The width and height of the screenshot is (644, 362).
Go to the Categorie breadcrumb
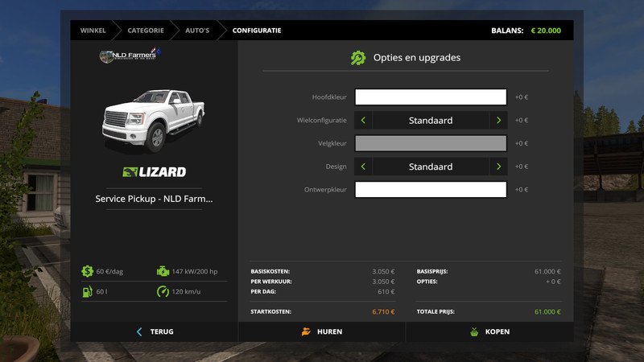click(145, 31)
